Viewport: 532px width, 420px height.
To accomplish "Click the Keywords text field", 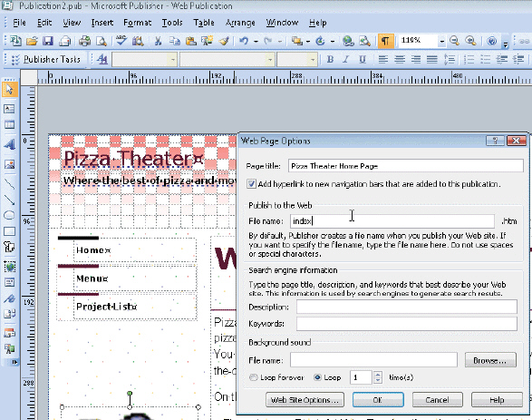I will tap(406, 324).
